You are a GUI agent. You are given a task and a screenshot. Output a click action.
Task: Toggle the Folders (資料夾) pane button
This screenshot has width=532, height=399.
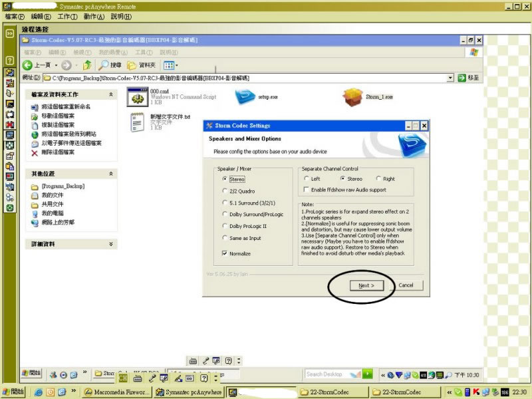pos(141,65)
